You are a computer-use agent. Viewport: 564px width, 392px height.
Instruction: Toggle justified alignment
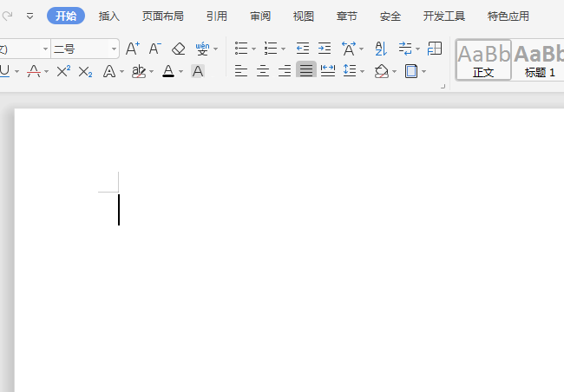click(x=306, y=69)
